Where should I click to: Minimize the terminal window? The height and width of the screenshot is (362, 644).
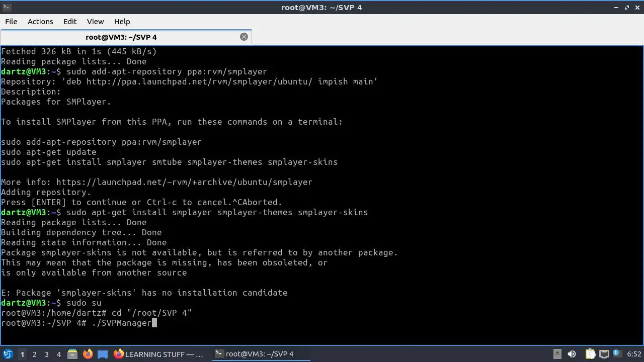(617, 8)
